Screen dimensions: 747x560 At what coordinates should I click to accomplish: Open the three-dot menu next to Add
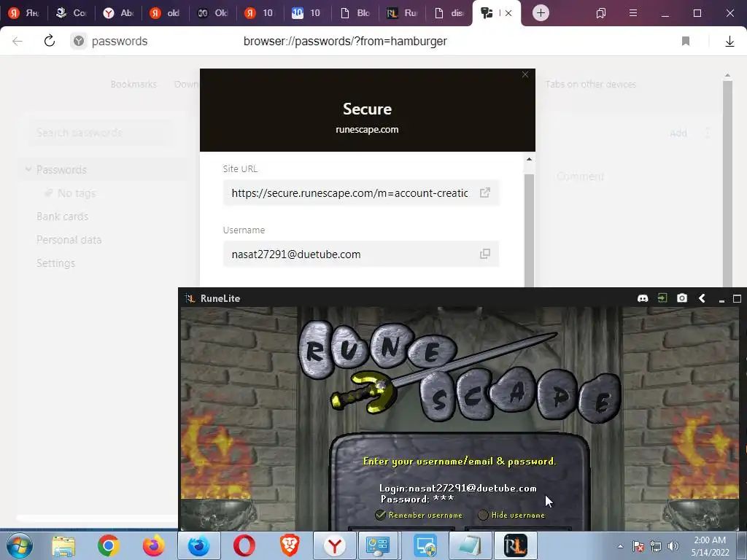[708, 133]
